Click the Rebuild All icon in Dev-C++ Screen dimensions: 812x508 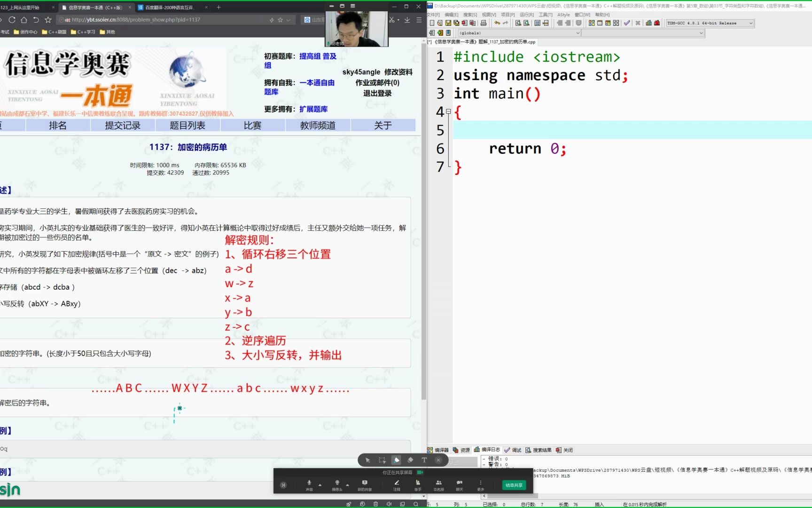point(616,23)
